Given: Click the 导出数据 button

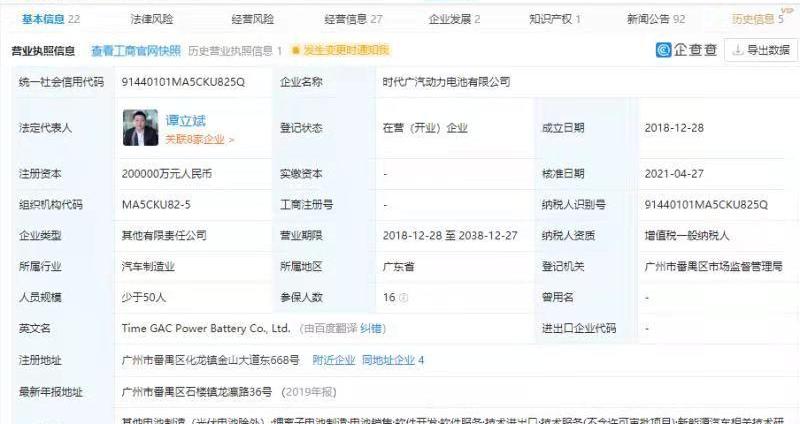Looking at the screenshot, I should (x=760, y=50).
